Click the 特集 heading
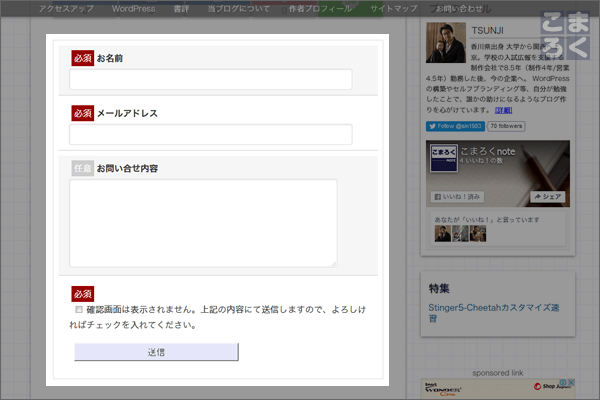 [439, 289]
